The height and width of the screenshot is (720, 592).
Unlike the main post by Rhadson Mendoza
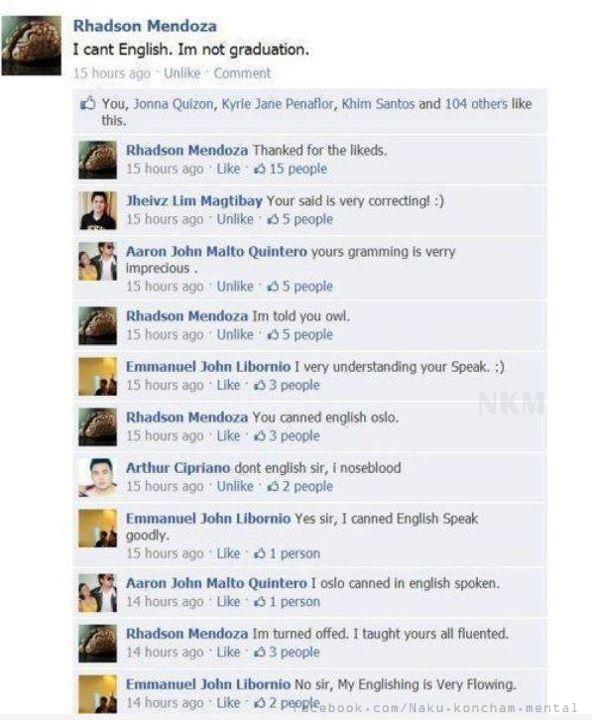182,73
